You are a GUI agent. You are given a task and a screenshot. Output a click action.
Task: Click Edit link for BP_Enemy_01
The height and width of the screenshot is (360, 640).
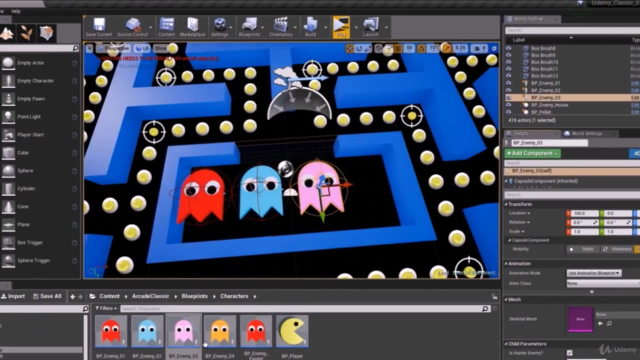pyautogui.click(x=635, y=83)
